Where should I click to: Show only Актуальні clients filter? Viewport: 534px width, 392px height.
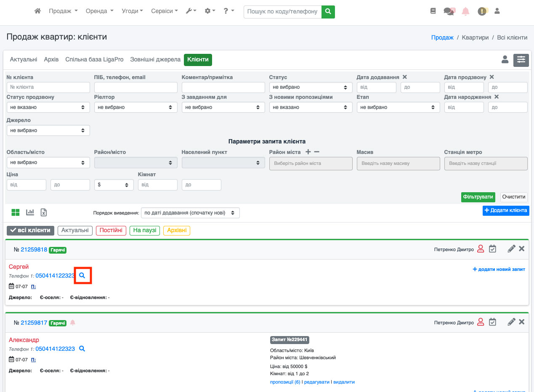click(75, 230)
